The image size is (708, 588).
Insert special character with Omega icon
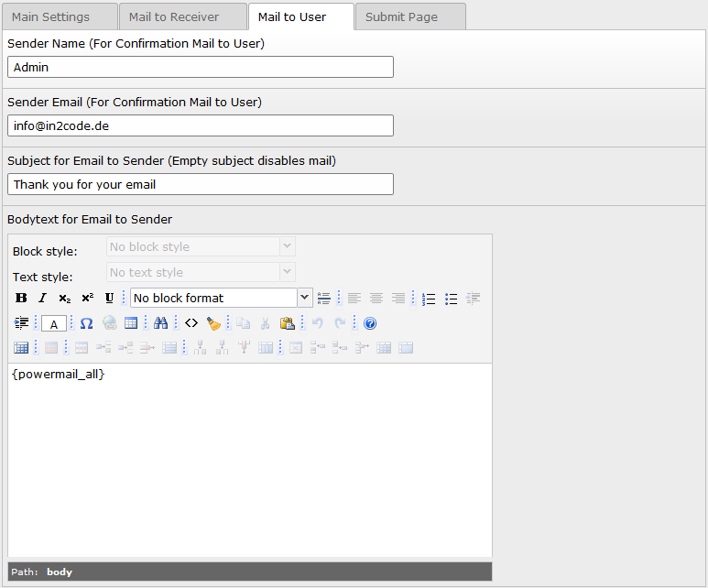coord(86,323)
